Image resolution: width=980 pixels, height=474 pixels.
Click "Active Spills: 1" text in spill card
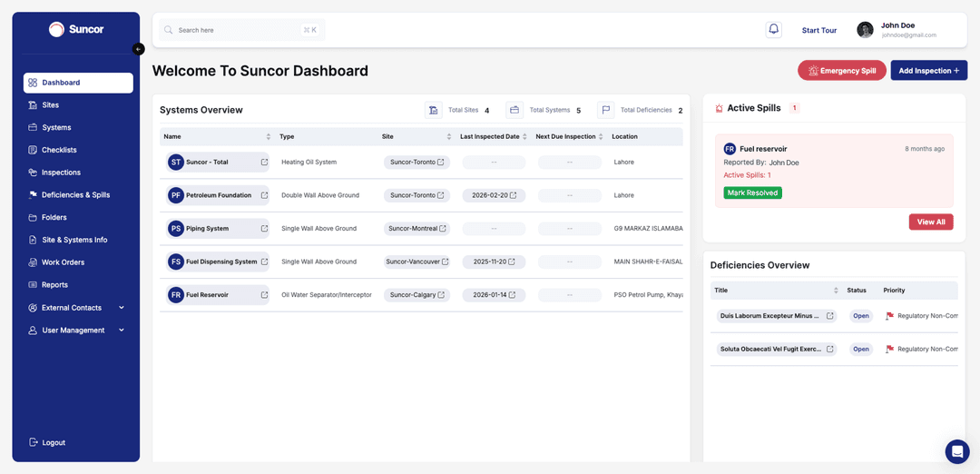coord(747,175)
